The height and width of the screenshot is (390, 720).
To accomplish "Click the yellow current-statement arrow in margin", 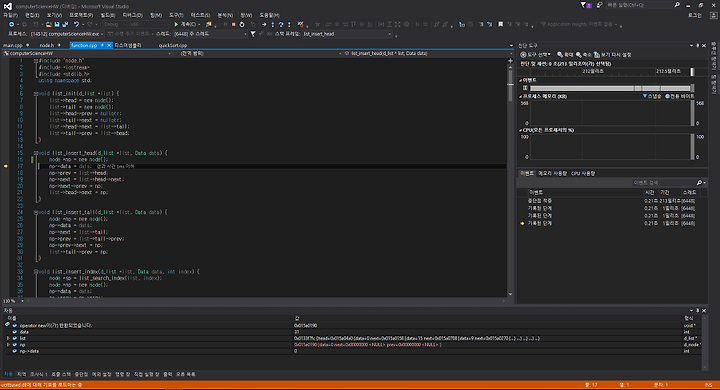I will [x=6, y=166].
